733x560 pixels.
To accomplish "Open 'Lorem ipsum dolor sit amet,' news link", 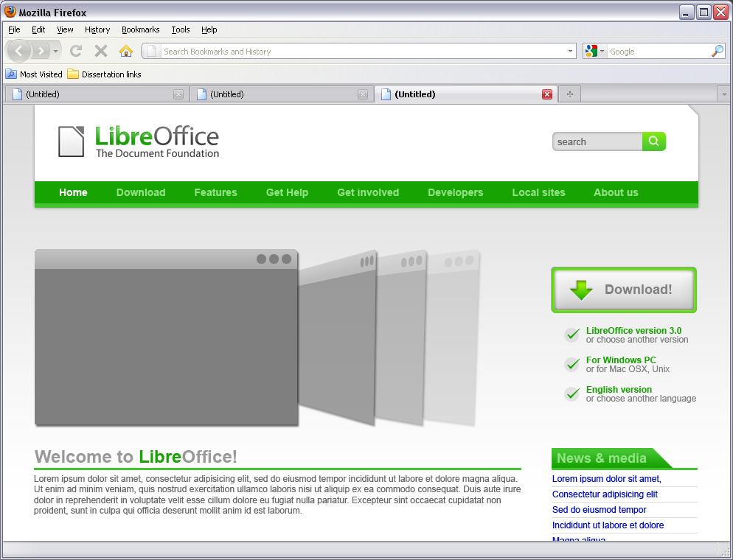I will 607,479.
